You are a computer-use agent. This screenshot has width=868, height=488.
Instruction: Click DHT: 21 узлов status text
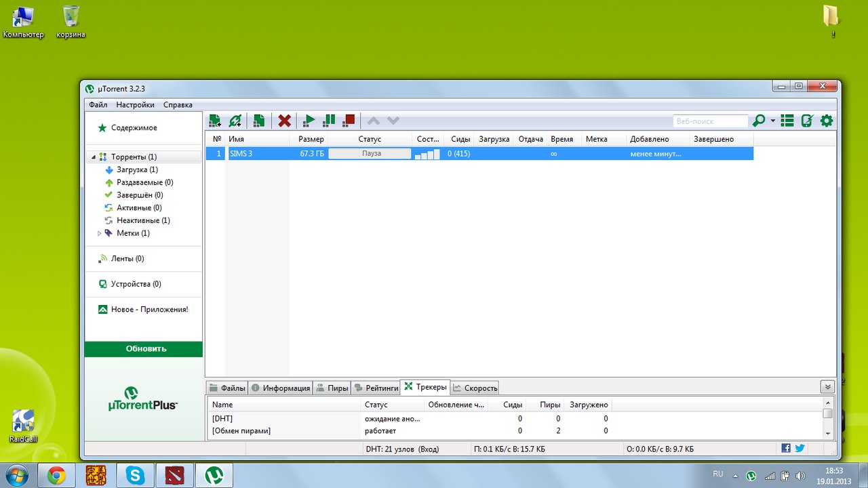[402, 449]
